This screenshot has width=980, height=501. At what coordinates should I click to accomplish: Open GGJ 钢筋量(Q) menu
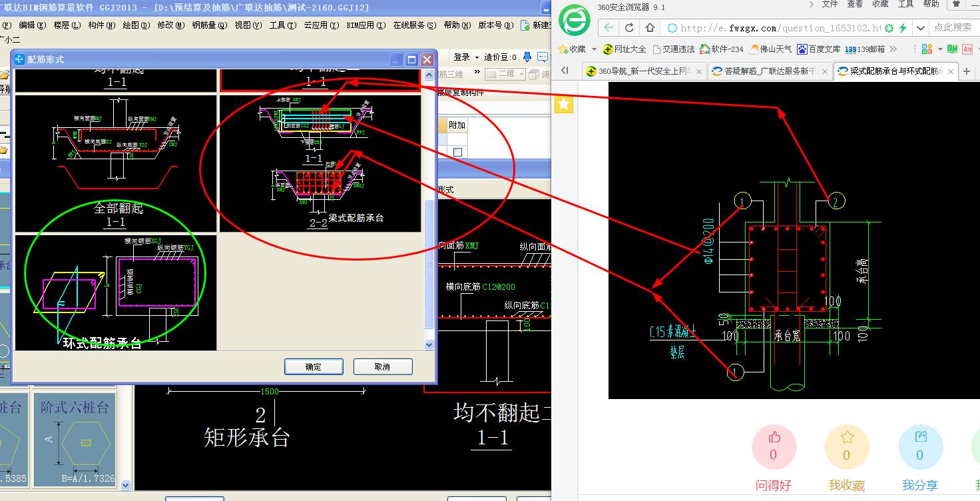coord(209,25)
